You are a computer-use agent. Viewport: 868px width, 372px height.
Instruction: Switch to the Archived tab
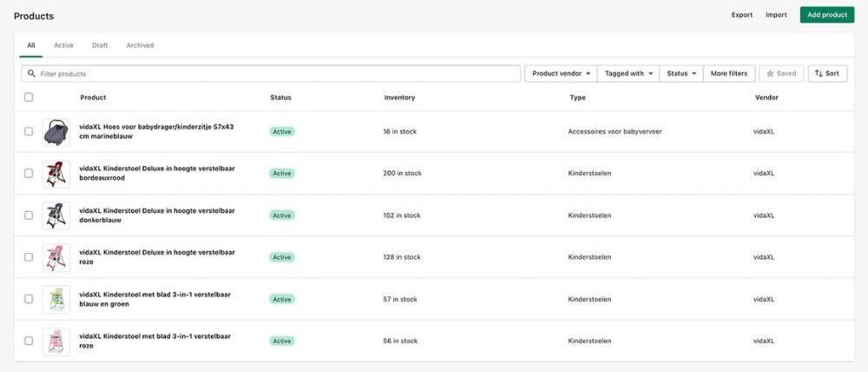click(140, 45)
